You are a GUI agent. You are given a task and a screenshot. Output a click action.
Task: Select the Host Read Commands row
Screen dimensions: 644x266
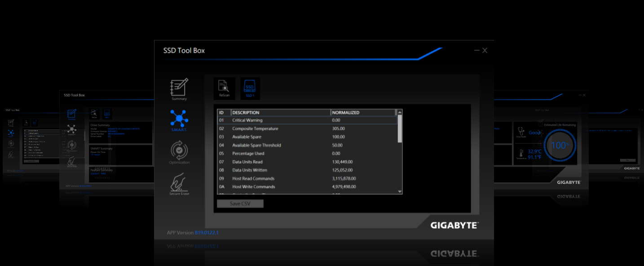(x=307, y=178)
